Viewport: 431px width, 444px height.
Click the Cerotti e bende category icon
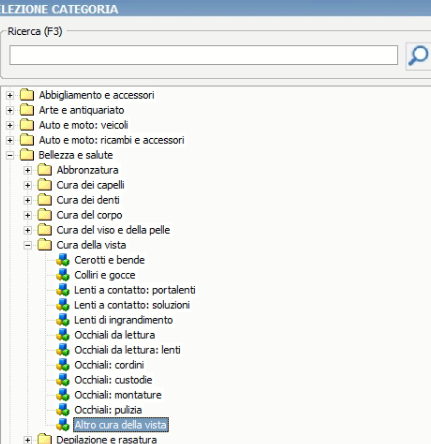pyautogui.click(x=63, y=260)
